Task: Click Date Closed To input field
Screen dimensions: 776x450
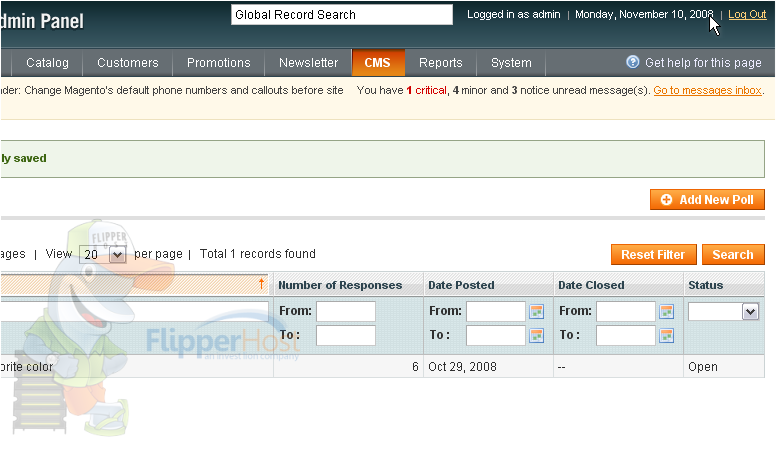Action: click(626, 335)
